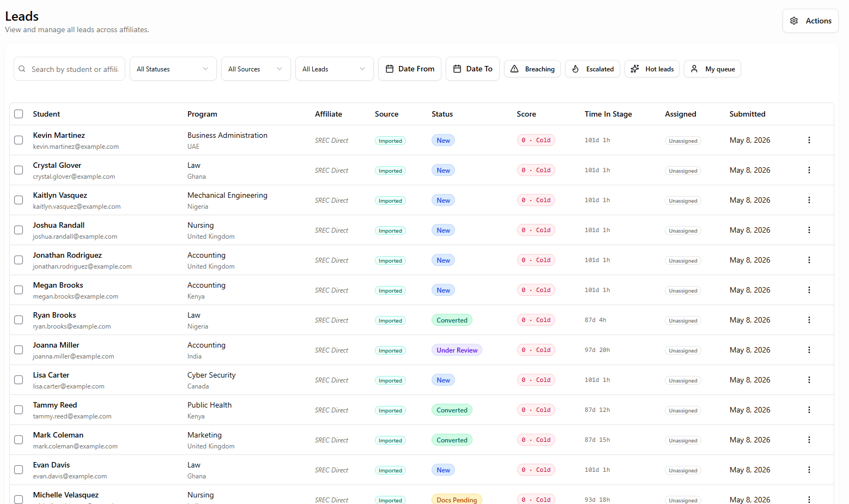Toggle the select-all checkbox in header
Screen dimensions: 849x504
tap(19, 114)
